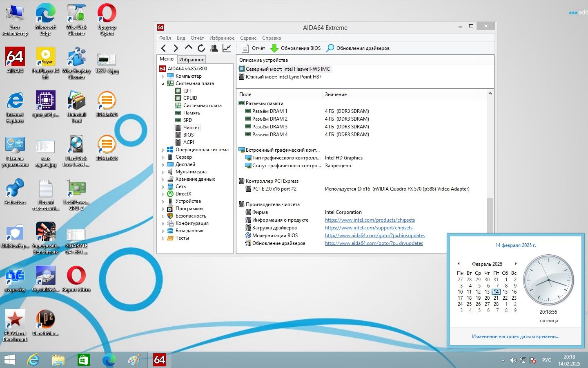Select SPD in the navigation tree

pyautogui.click(x=187, y=120)
